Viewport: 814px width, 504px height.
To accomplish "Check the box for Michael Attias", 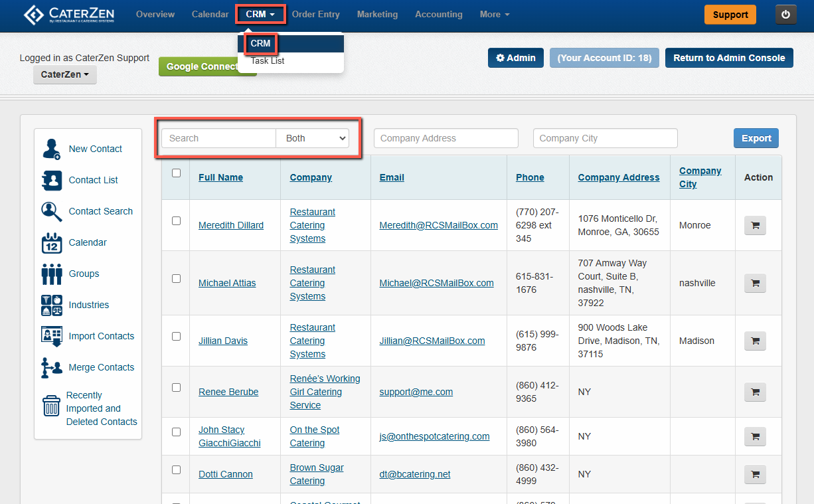I will pyautogui.click(x=176, y=278).
